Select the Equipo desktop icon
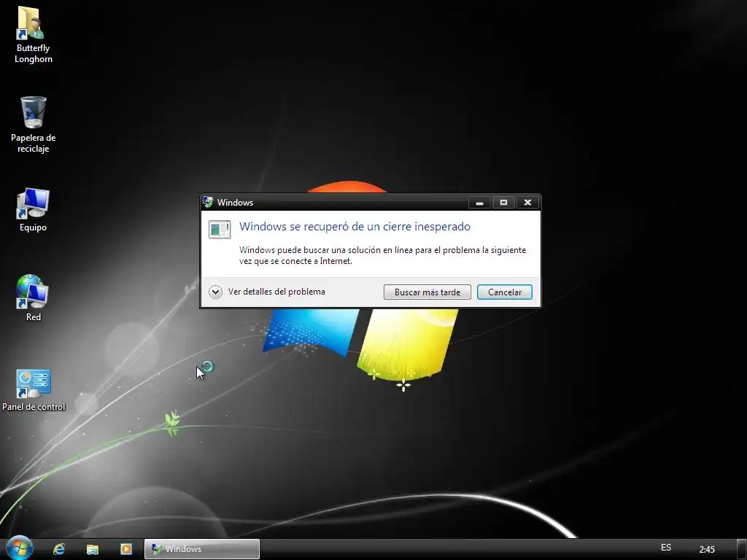The width and height of the screenshot is (747, 560). point(33,209)
